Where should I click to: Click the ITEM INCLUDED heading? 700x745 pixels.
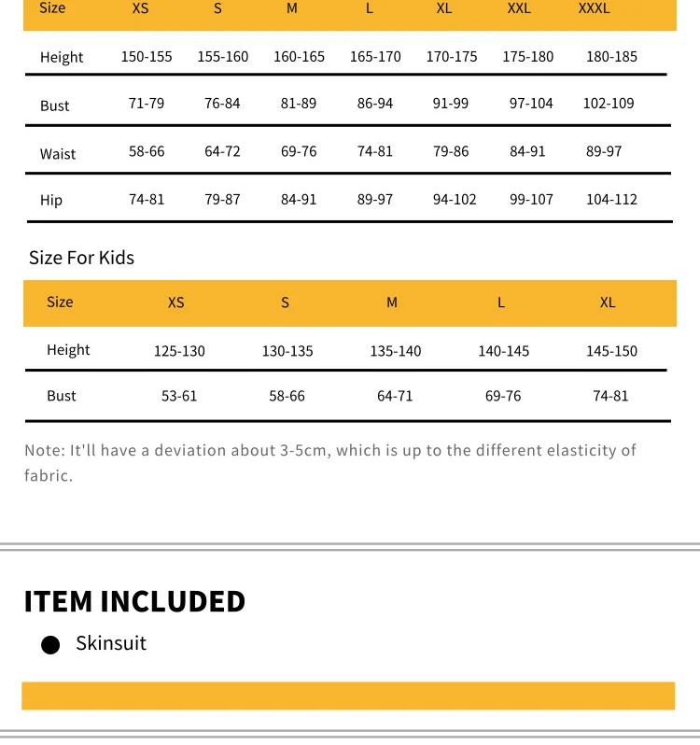134,601
